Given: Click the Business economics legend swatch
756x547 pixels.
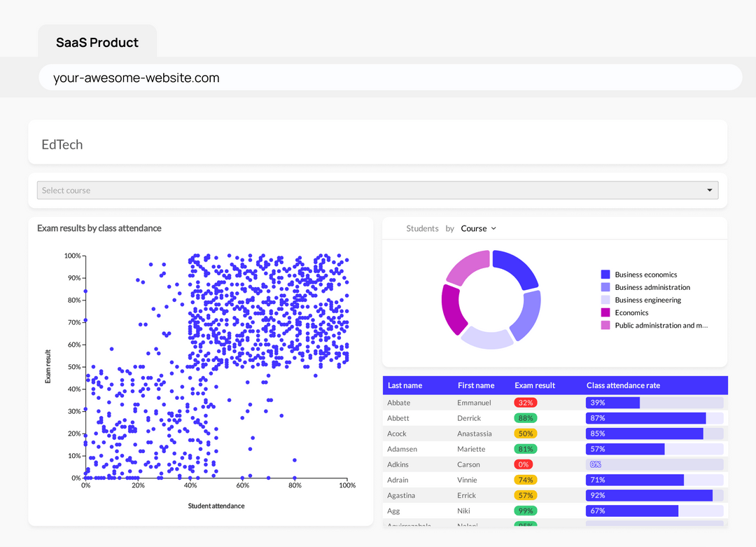Looking at the screenshot, I should [x=606, y=274].
